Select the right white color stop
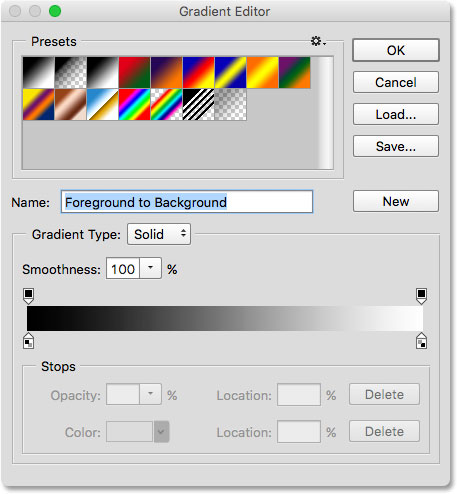The width and height of the screenshot is (457, 494). click(x=421, y=341)
